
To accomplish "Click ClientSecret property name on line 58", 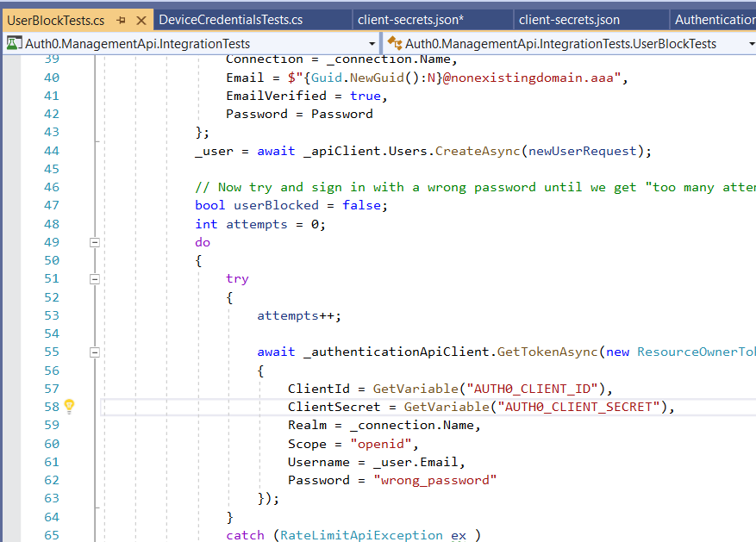I will pyautogui.click(x=334, y=407).
